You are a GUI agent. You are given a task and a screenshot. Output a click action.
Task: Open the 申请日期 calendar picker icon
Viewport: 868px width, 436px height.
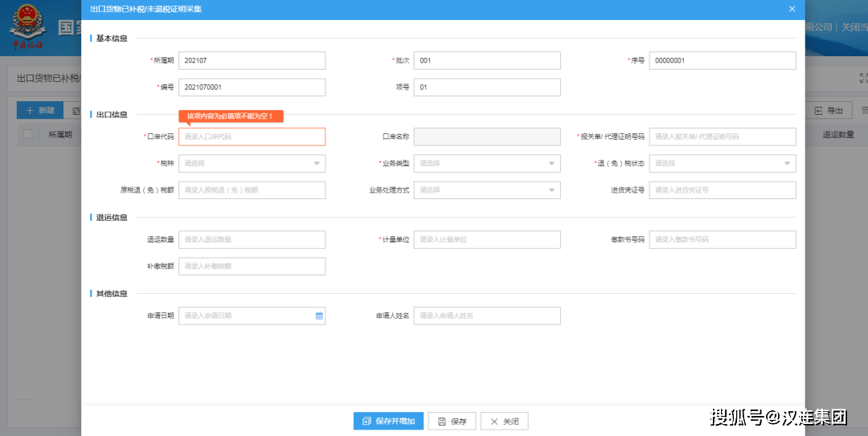[319, 316]
